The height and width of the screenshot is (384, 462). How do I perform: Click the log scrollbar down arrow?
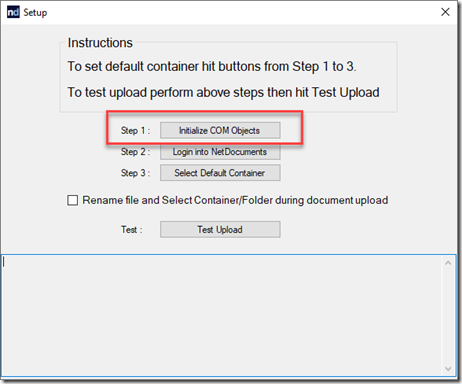[448, 369]
